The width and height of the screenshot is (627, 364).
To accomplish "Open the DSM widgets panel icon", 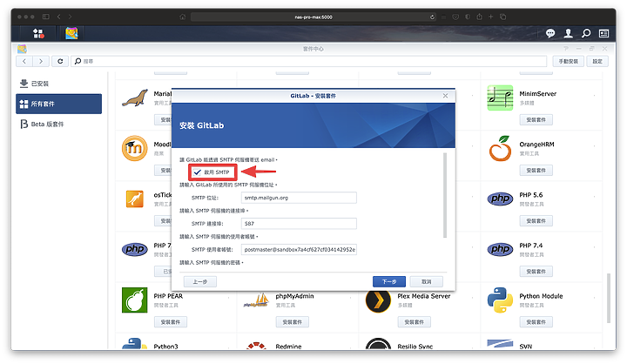I will (x=603, y=33).
